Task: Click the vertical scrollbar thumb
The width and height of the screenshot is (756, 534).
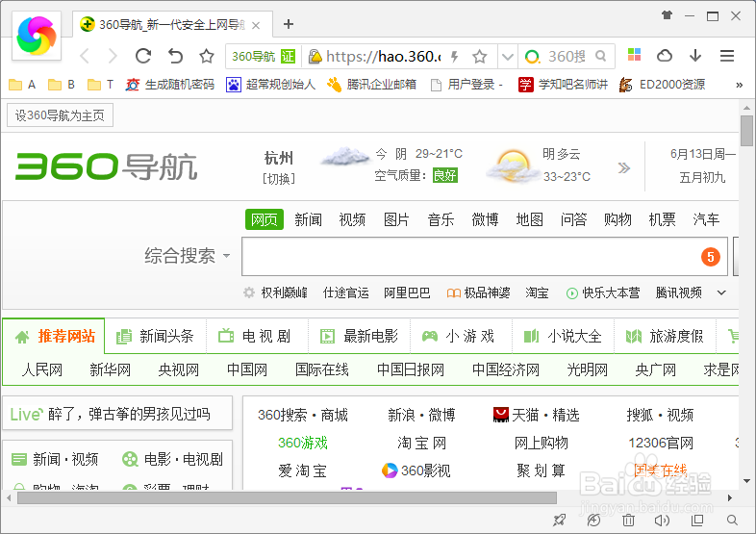Action: coord(746,130)
